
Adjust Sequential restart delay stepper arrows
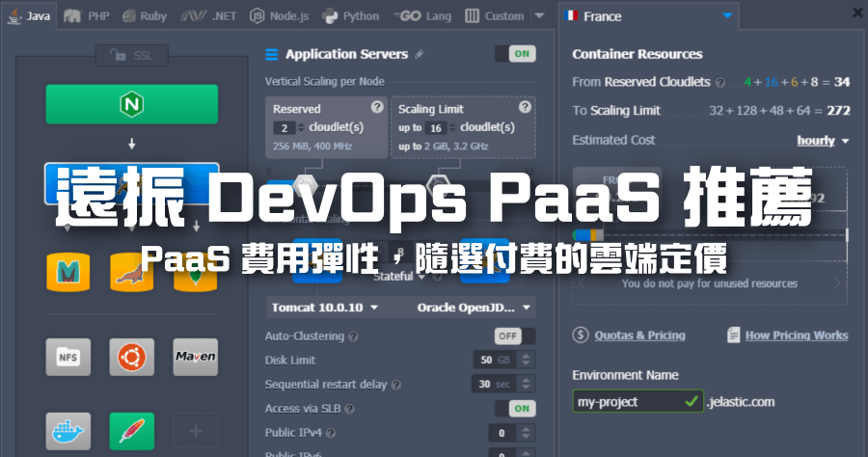pyautogui.click(x=526, y=384)
